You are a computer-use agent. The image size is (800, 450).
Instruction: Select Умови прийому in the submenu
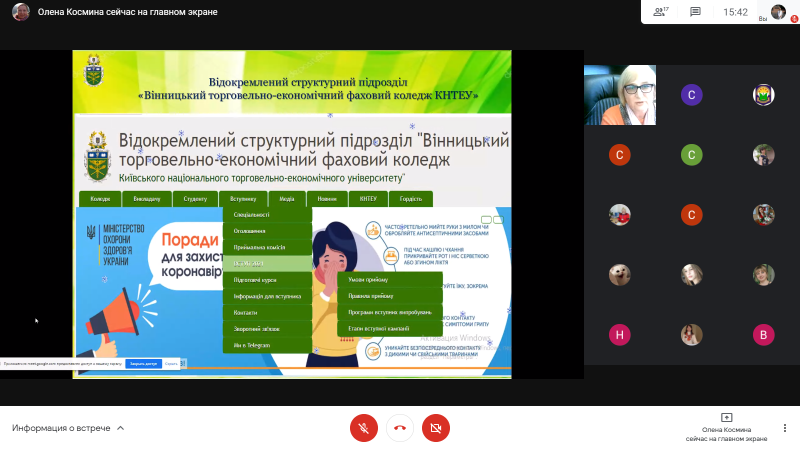390,280
